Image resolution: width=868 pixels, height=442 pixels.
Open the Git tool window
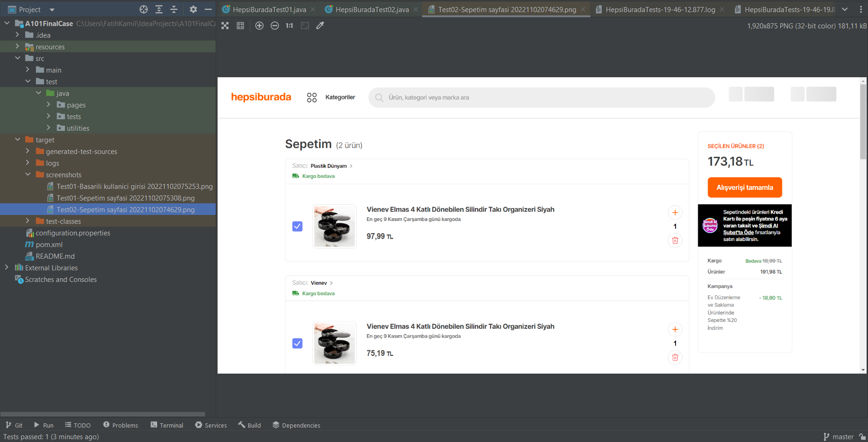(14, 425)
